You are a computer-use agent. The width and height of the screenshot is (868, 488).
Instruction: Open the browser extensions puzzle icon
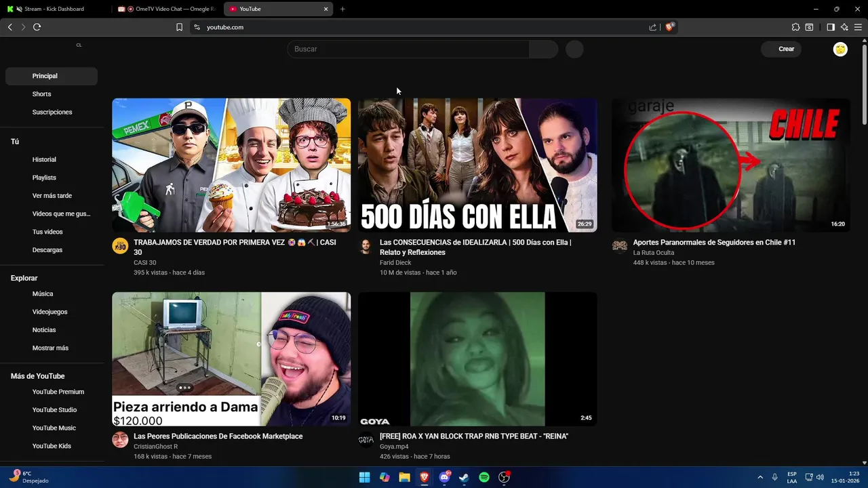tap(795, 27)
